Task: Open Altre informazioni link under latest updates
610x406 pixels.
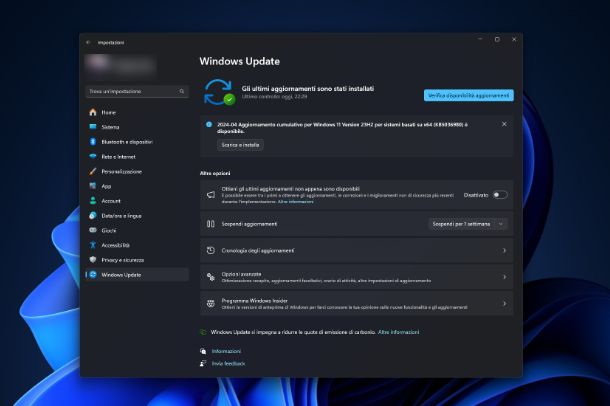Action: (295, 201)
